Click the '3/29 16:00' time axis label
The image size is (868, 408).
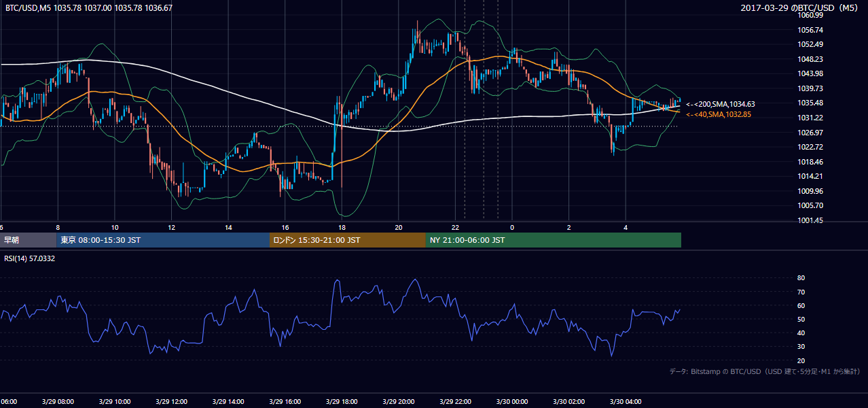coord(285,402)
